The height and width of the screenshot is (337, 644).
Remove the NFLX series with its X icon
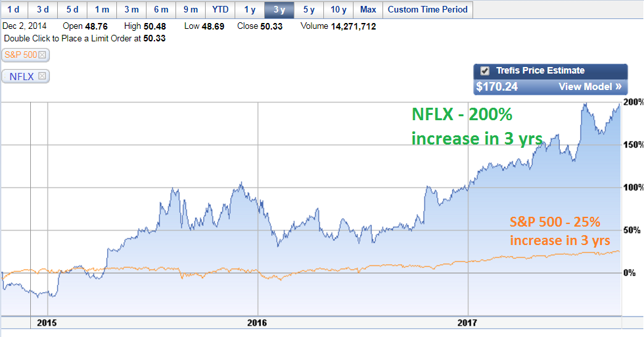click(x=42, y=76)
